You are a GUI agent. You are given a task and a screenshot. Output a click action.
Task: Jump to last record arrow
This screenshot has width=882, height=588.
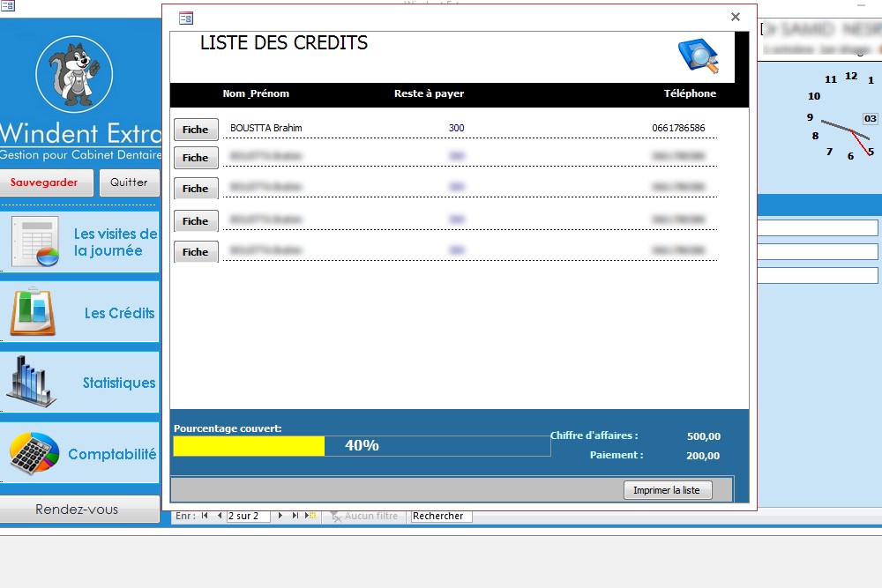coord(295,516)
